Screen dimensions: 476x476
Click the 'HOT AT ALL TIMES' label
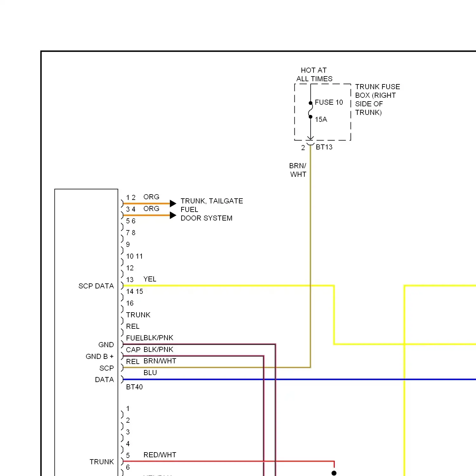(x=314, y=75)
